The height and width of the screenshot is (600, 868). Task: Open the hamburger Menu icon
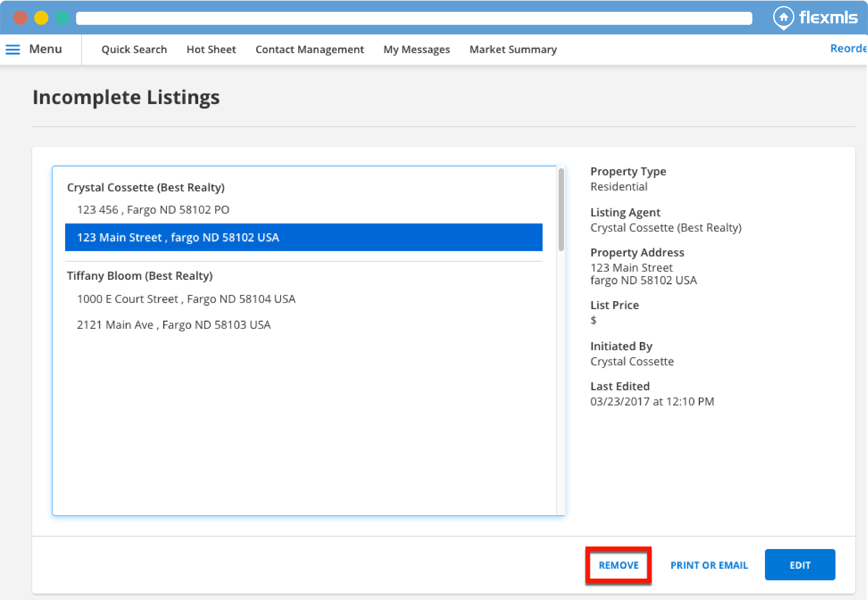click(x=13, y=49)
